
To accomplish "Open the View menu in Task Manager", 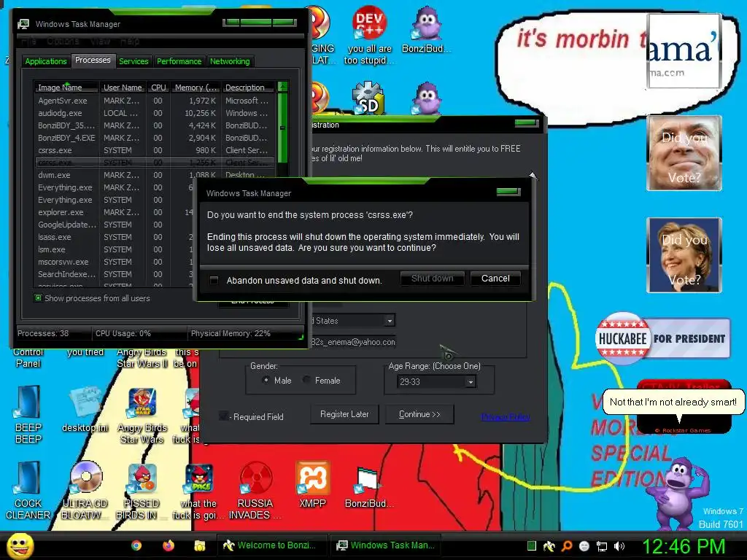I will pos(100,42).
